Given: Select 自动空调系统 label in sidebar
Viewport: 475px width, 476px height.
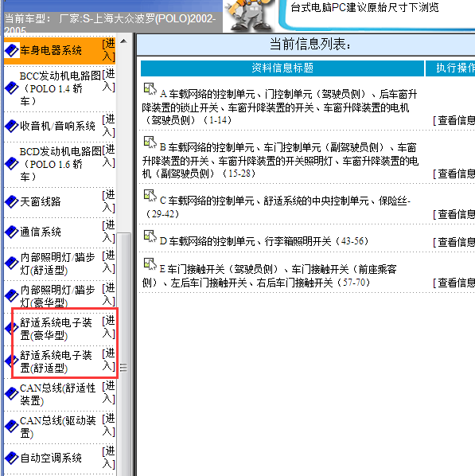Looking at the screenshot, I should click(x=51, y=458).
